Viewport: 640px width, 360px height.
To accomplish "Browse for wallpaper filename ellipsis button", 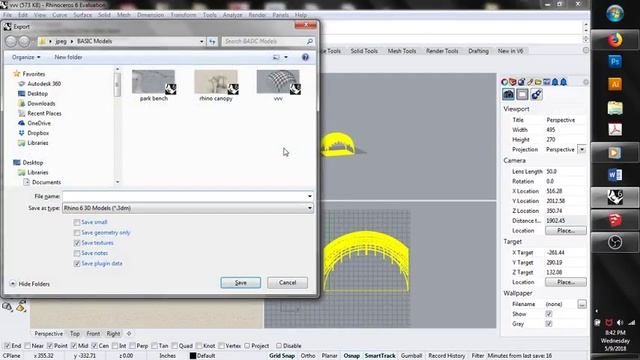I will (582, 304).
